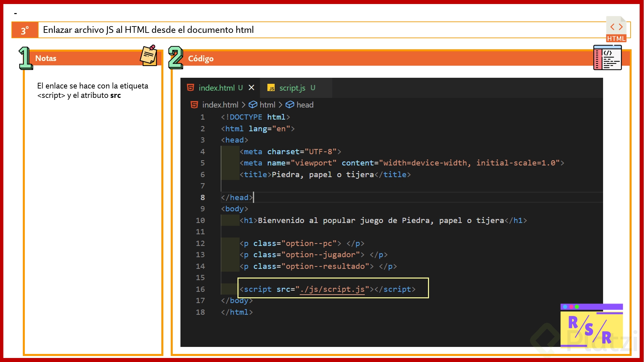The image size is (644, 362).
Task: Click the head breadcrumb item
Action: (x=305, y=105)
